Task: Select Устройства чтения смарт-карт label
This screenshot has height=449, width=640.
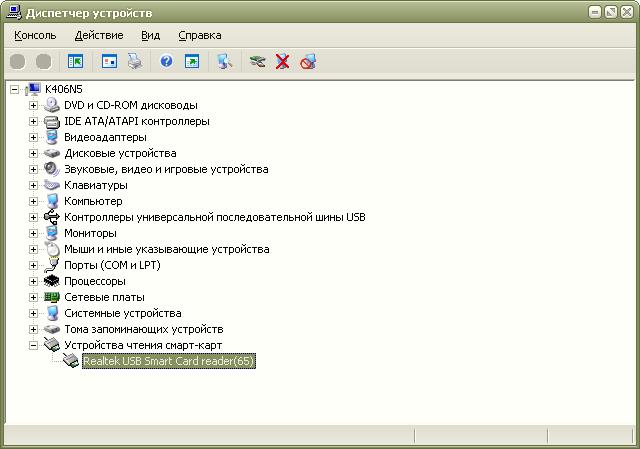Action: tap(143, 345)
